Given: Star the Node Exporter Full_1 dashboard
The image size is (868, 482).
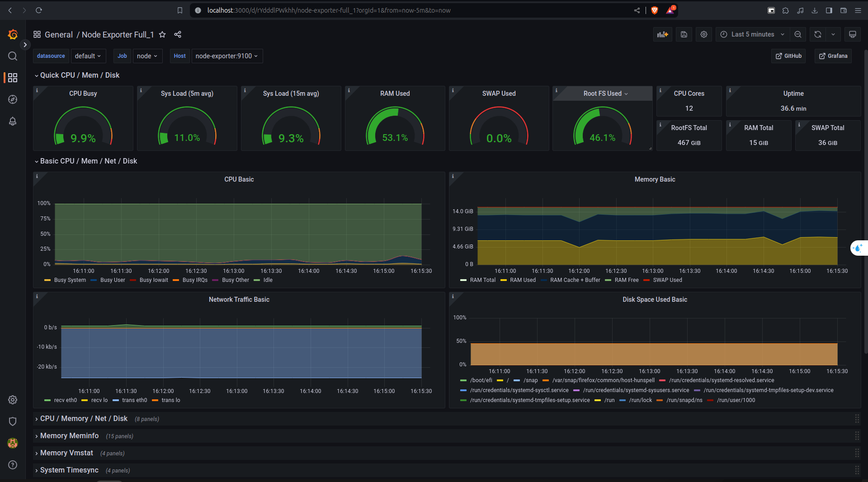Looking at the screenshot, I should click(x=162, y=34).
